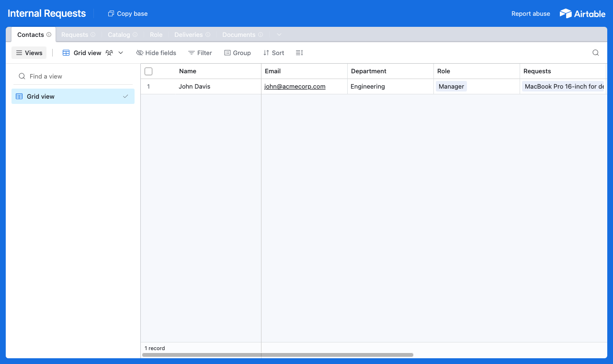Switch to the Deliveries tab
The height and width of the screenshot is (364, 613).
192,34
